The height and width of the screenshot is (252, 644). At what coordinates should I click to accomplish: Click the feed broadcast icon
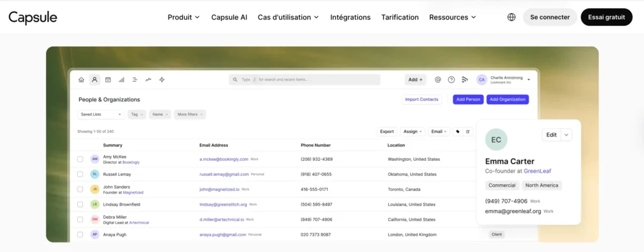[465, 80]
